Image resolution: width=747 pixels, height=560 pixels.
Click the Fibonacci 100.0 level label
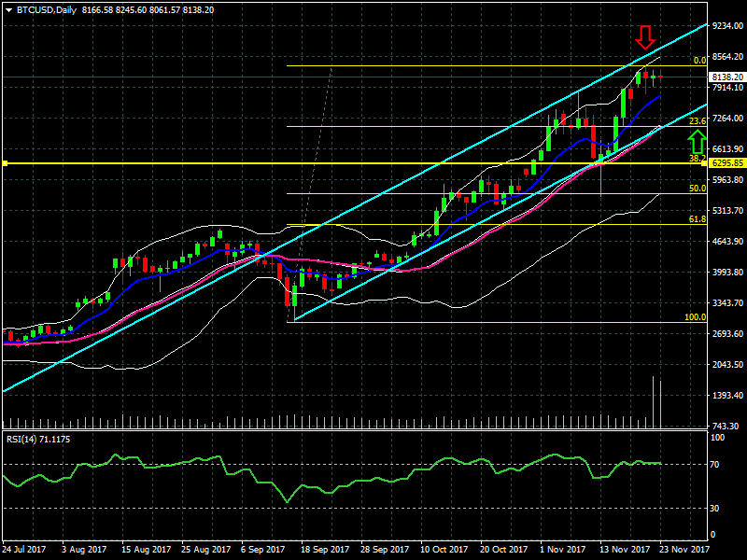click(x=695, y=317)
